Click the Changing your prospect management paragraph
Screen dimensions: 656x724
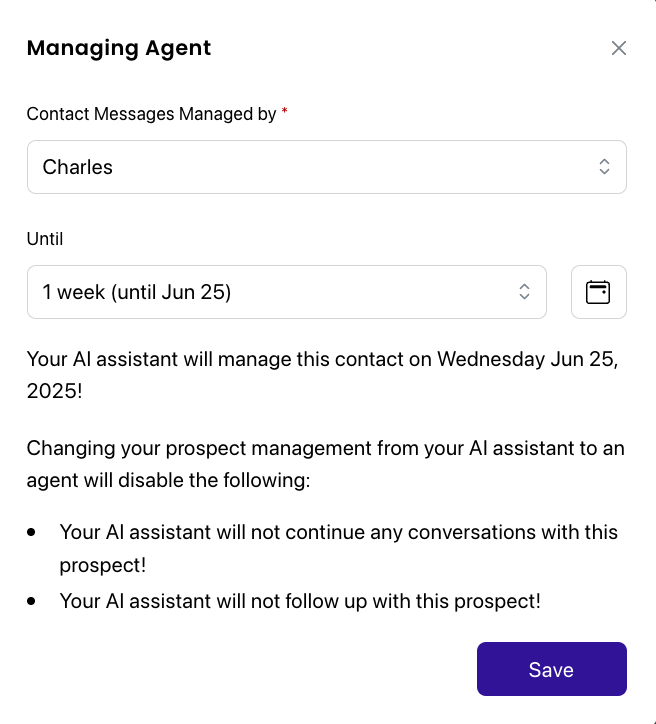[x=325, y=464]
